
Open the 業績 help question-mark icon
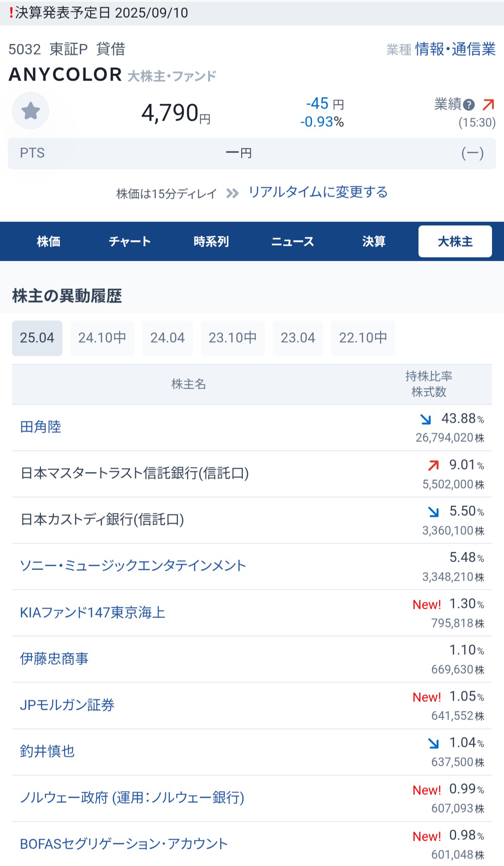pos(468,105)
